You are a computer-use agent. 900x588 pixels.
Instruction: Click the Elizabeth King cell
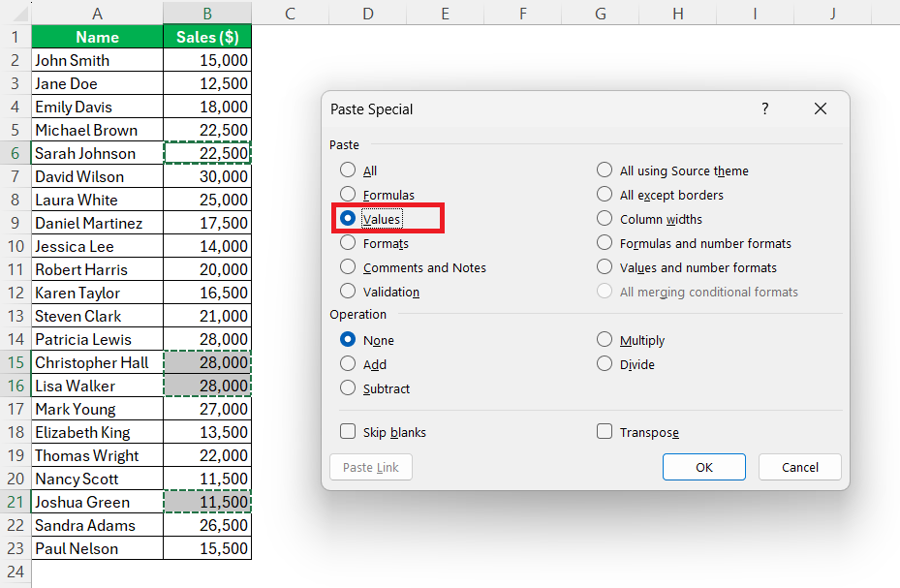[97, 432]
